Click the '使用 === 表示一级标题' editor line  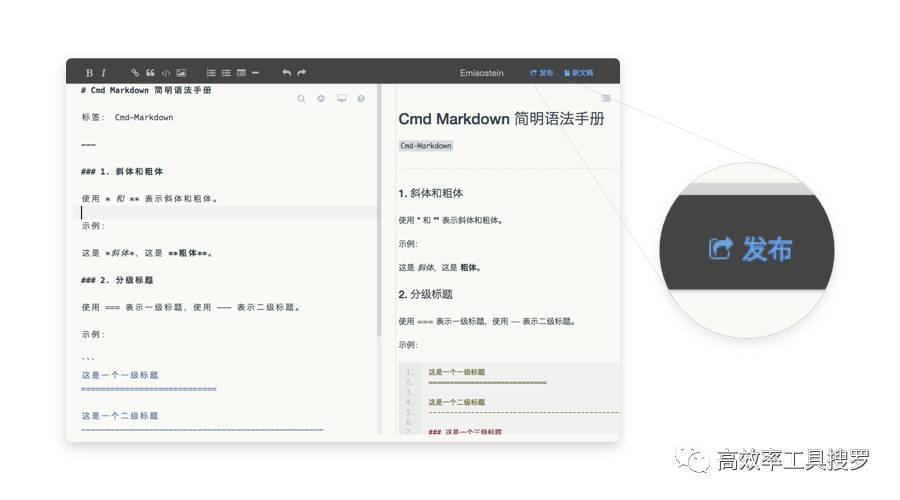tap(191, 307)
